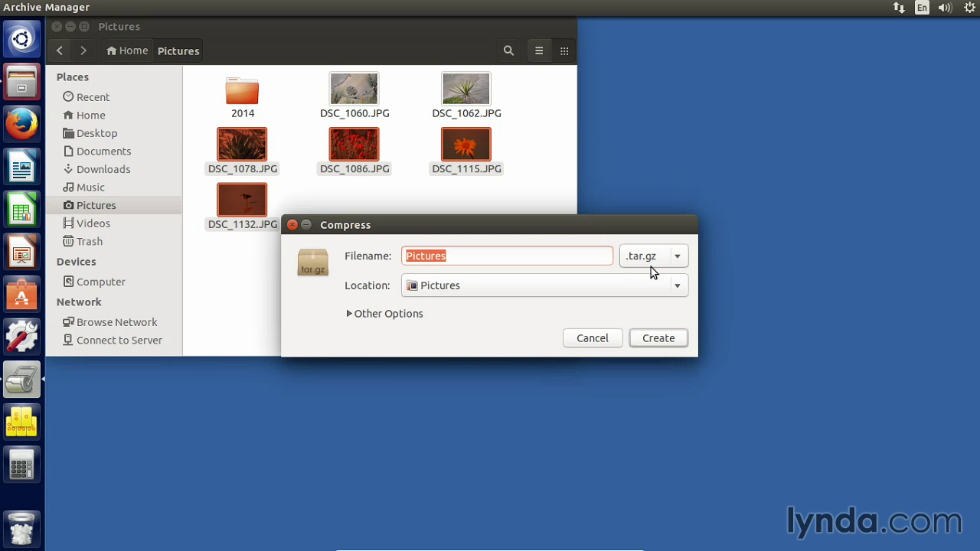Click Cancel in Compress dialog
This screenshot has width=980, height=551.
(593, 338)
